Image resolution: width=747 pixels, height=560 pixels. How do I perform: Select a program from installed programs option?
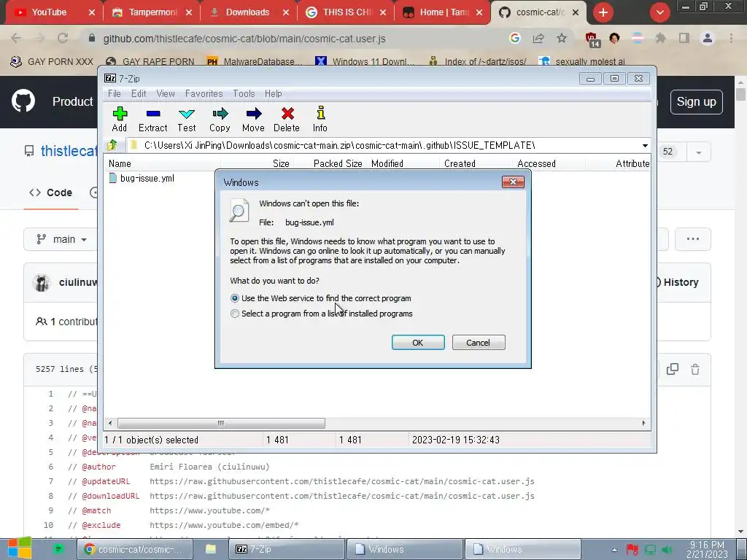pyautogui.click(x=234, y=314)
